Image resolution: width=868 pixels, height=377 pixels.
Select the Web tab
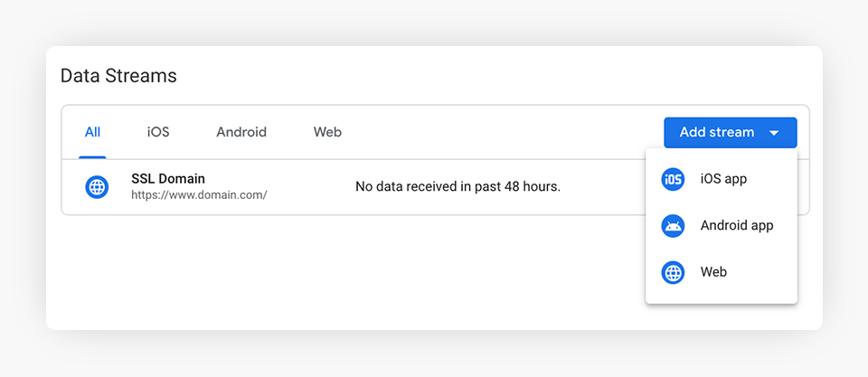coord(327,132)
